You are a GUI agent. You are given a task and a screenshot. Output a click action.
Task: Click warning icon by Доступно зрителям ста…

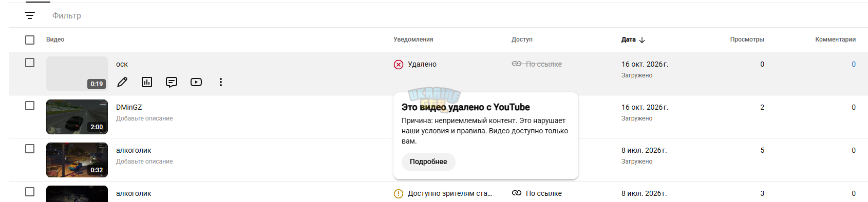[399, 193]
